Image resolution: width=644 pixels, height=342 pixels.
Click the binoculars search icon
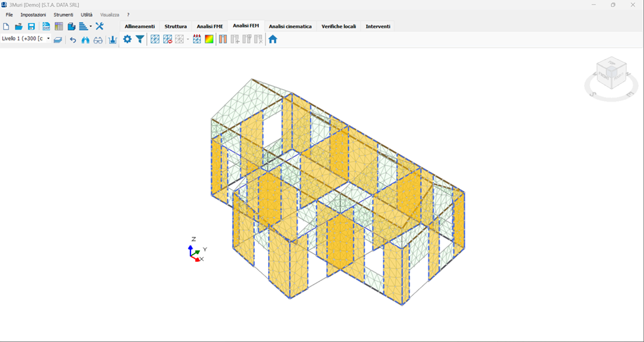[85, 39]
